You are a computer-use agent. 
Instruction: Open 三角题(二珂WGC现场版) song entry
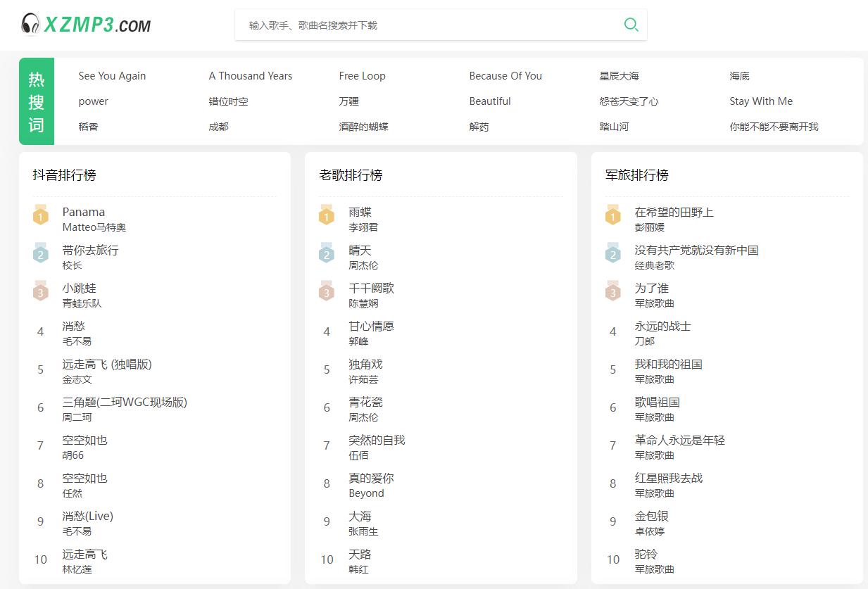click(125, 402)
